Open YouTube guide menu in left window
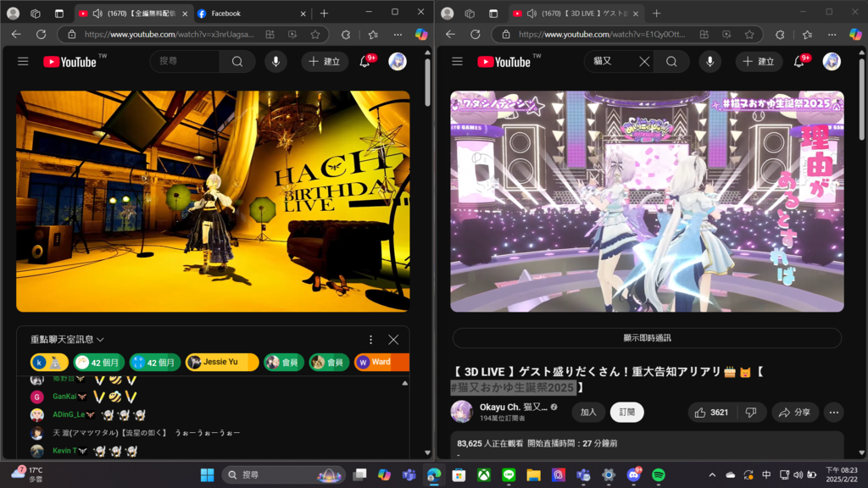This screenshot has height=488, width=868. coord(23,61)
